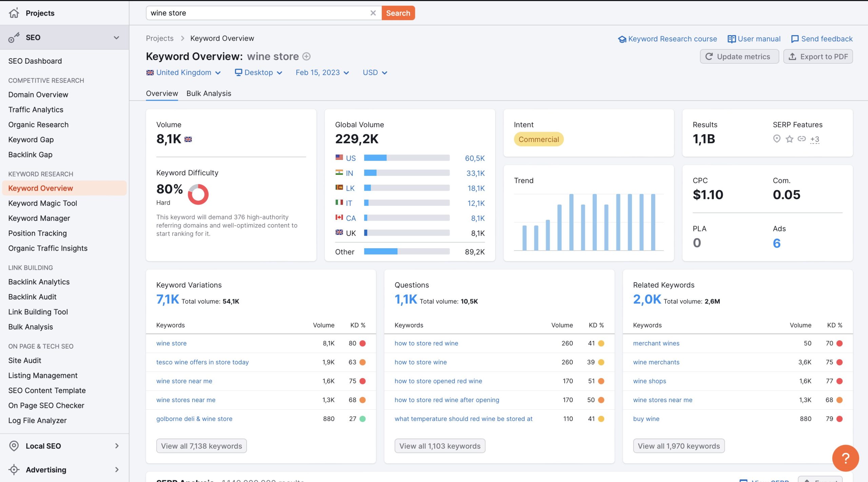Screen dimensions: 868x482
Task: Clear the search field with X icon
Action: (373, 13)
